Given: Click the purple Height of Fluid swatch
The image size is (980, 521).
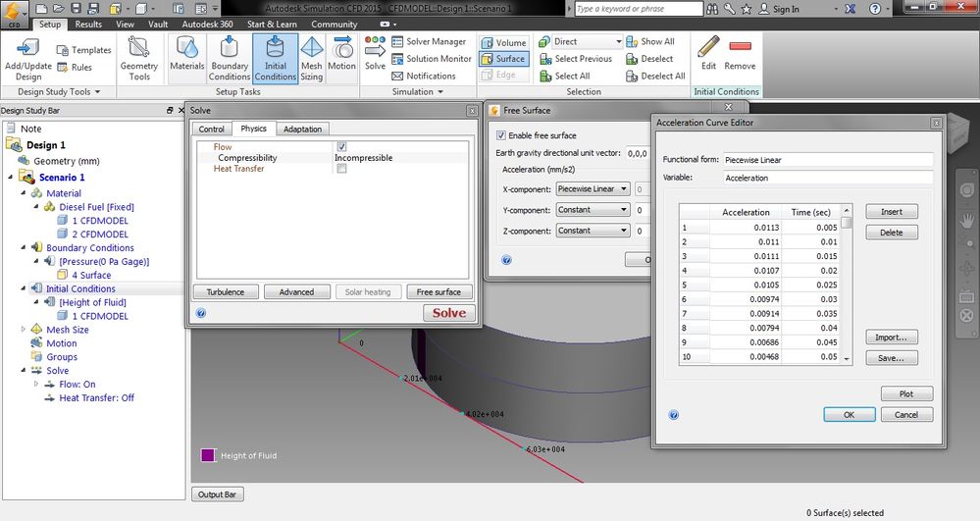Looking at the screenshot, I should pos(208,455).
